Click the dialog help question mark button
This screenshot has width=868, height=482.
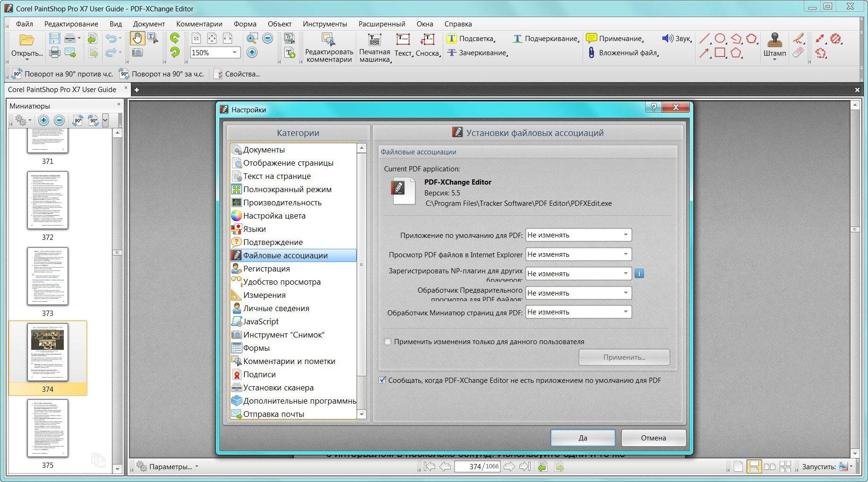click(653, 108)
